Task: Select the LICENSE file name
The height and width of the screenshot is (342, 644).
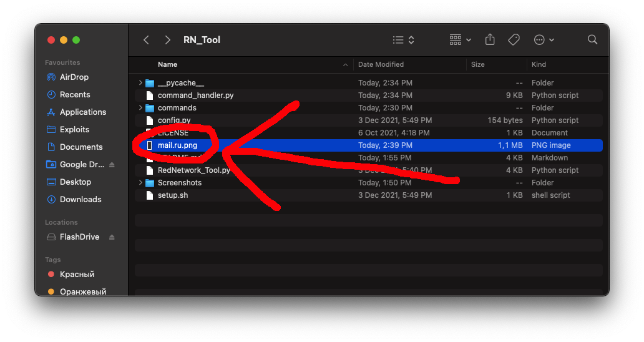Action: point(173,133)
